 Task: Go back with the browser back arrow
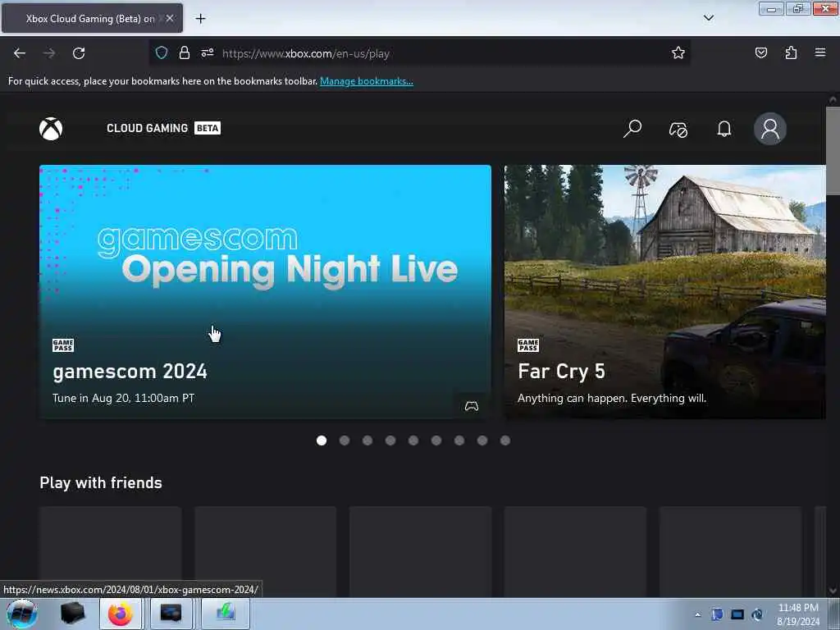(20, 53)
